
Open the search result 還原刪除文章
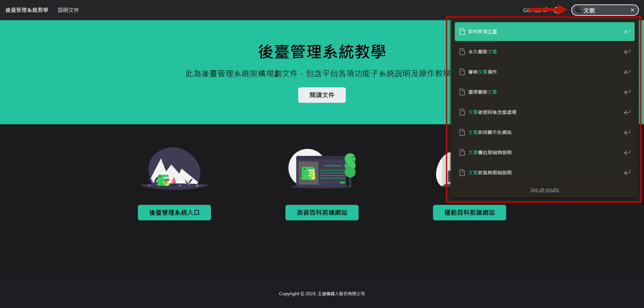pyautogui.click(x=544, y=92)
